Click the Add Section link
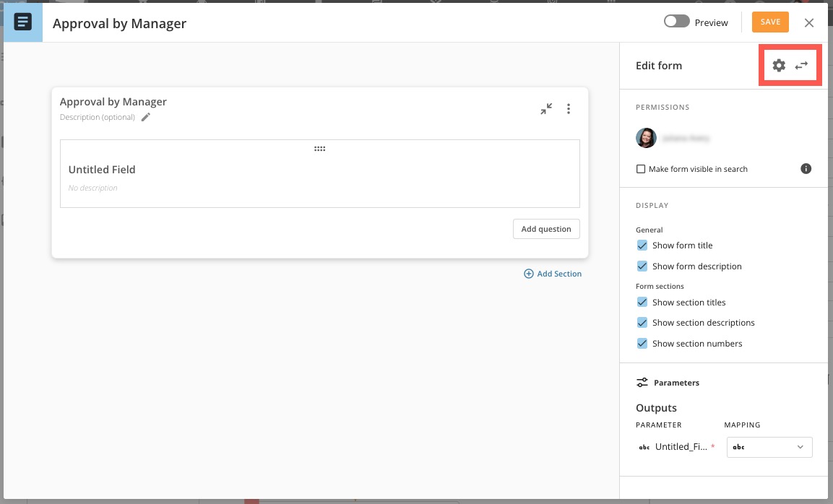Screen dimensions: 833x504 click(x=553, y=274)
